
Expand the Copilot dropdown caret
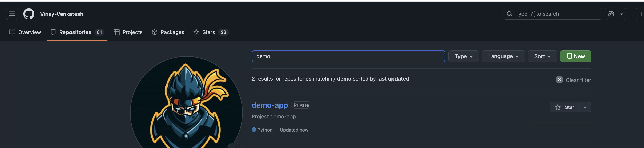pos(621,14)
